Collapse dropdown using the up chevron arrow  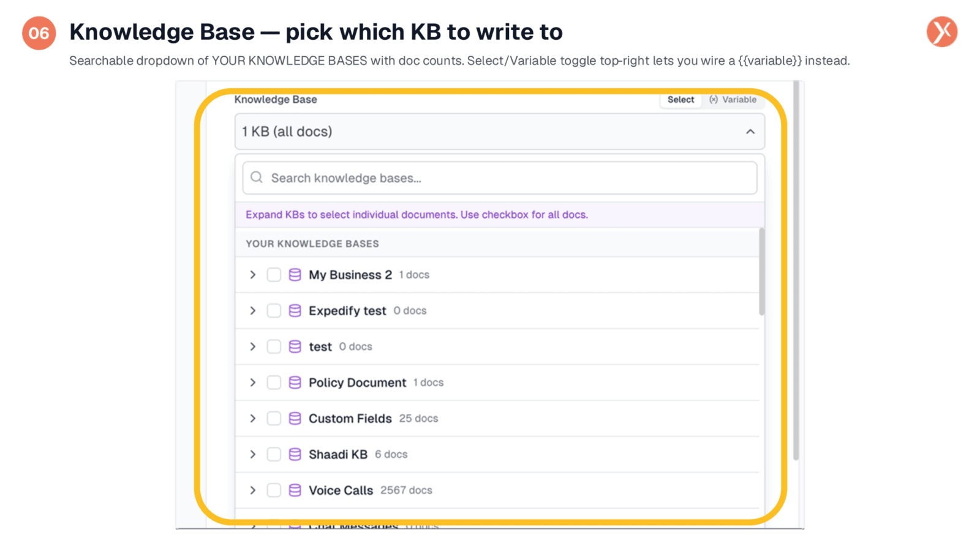pyautogui.click(x=750, y=132)
